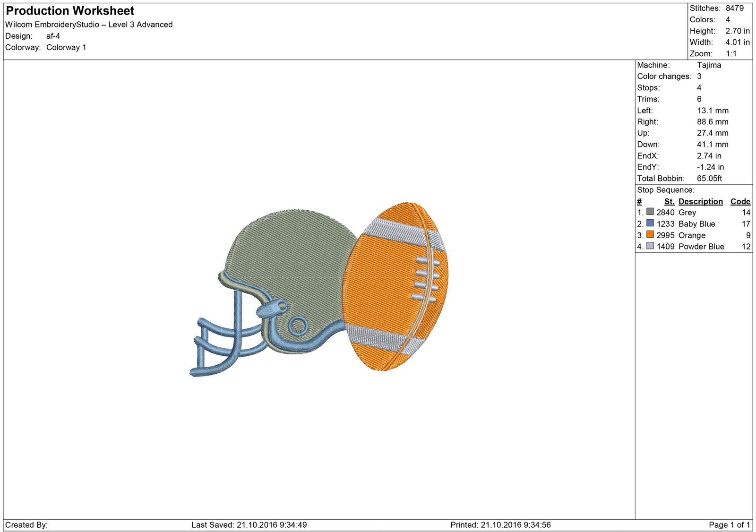
Task: Click the 'Page 1 of 1' footer text
Action: coord(730,525)
